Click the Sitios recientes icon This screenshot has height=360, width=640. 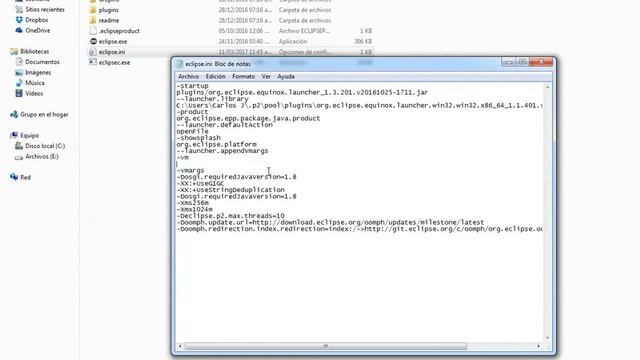(19, 9)
